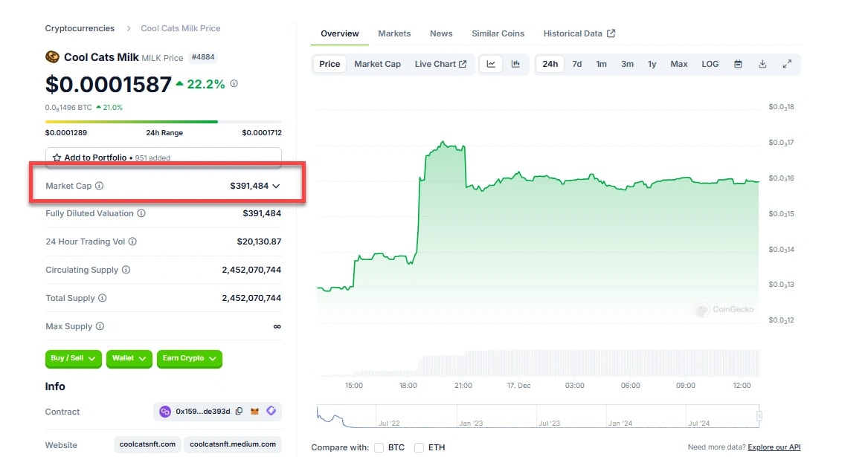Open the calendar date range picker

(x=738, y=64)
